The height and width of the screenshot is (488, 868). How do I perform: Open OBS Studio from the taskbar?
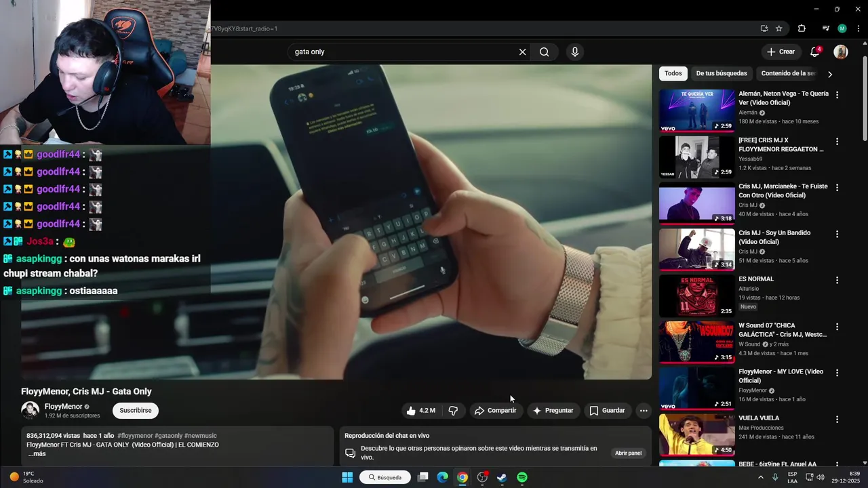coord(482,477)
